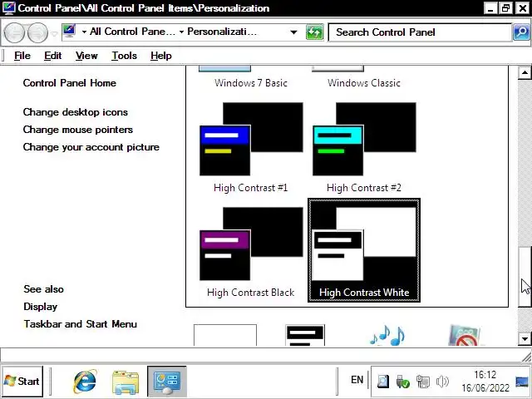Click the theme list scroll down arrow
This screenshot has width=532, height=399.
point(525,338)
